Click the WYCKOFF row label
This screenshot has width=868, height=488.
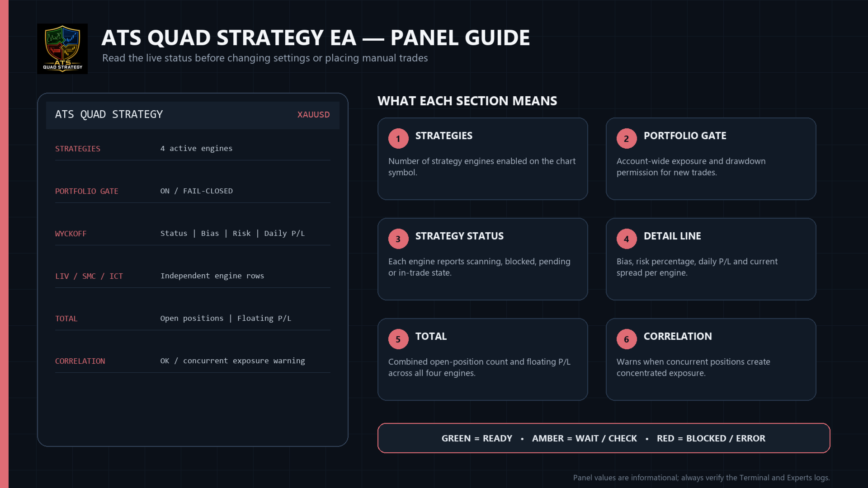(x=71, y=234)
